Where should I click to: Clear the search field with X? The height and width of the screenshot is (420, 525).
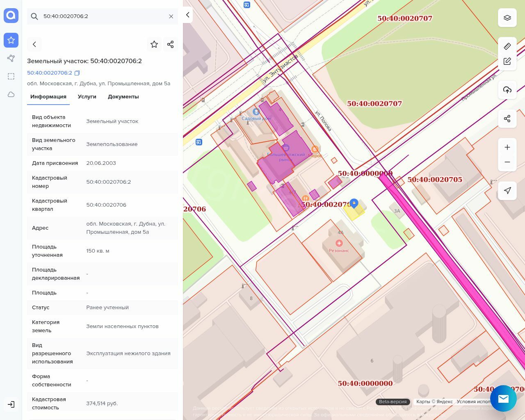pos(171,16)
